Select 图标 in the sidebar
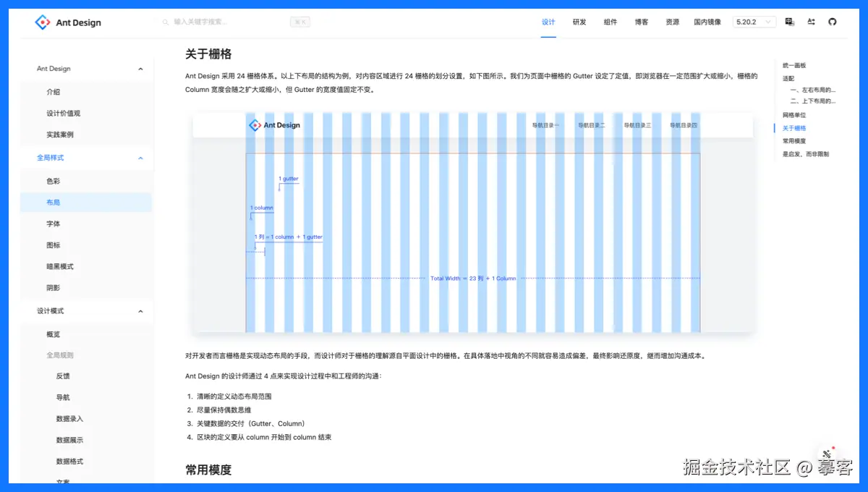 coord(86,245)
